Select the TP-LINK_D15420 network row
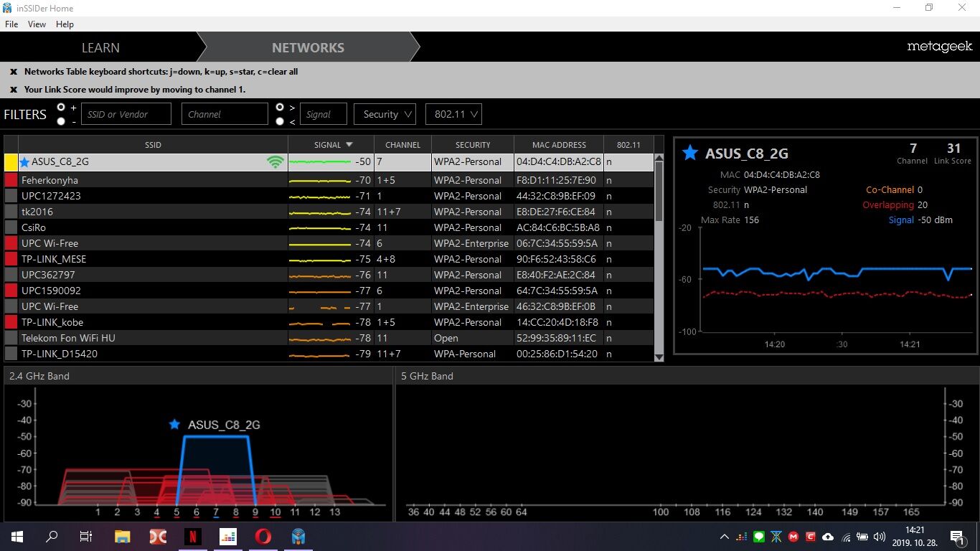 pos(329,354)
